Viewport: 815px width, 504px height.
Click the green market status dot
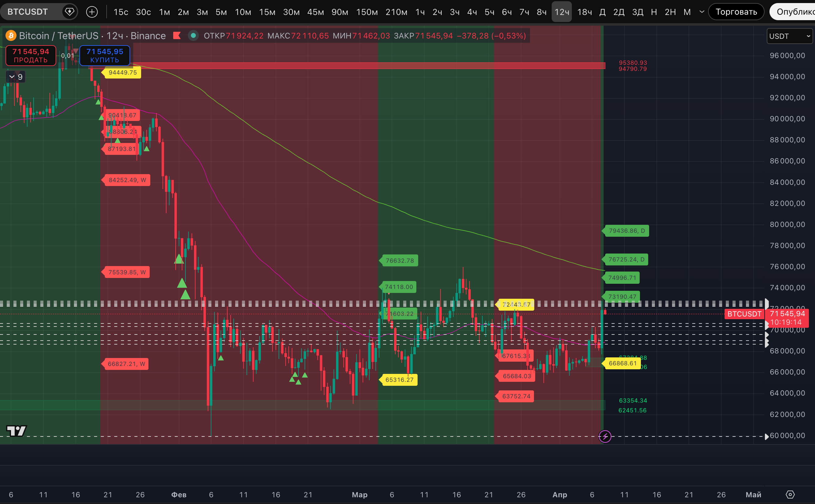coord(193,36)
